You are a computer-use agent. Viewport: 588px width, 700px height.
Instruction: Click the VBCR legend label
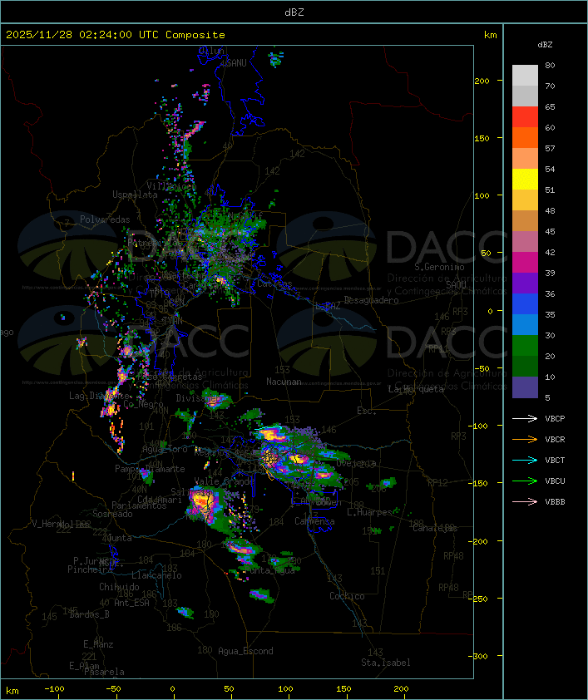coord(555,439)
